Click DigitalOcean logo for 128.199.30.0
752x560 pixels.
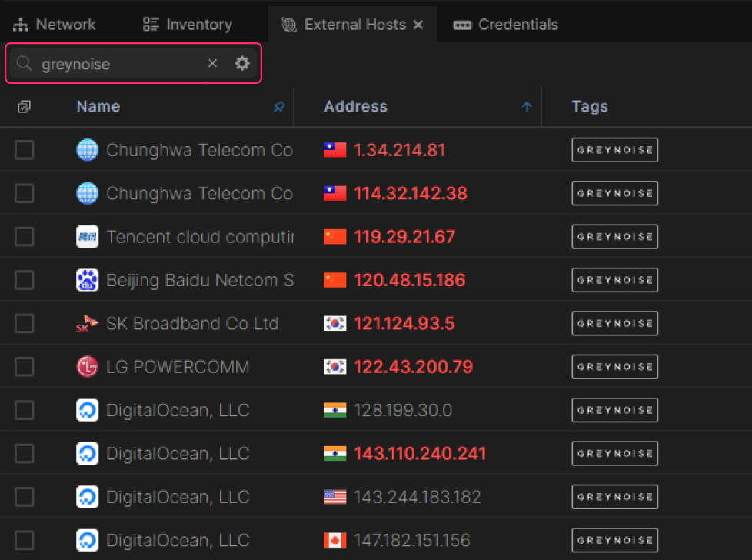[x=88, y=410]
